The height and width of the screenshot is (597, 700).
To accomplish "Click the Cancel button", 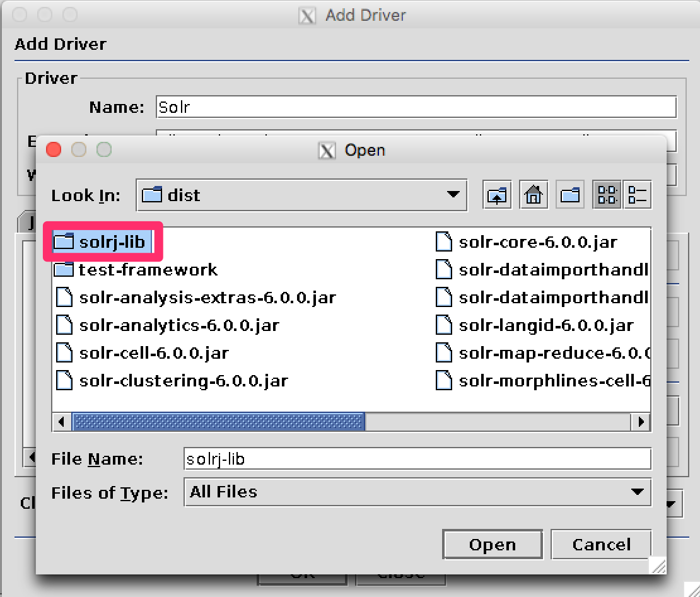I will [x=601, y=545].
